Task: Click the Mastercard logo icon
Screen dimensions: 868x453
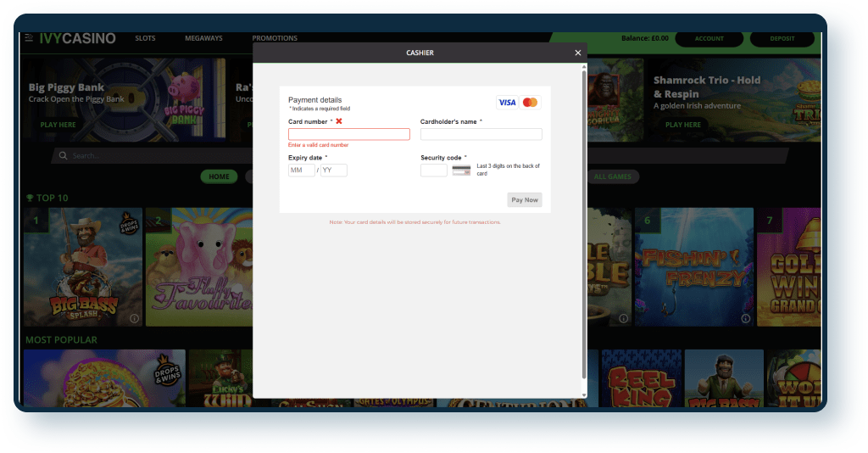Action: [531, 103]
